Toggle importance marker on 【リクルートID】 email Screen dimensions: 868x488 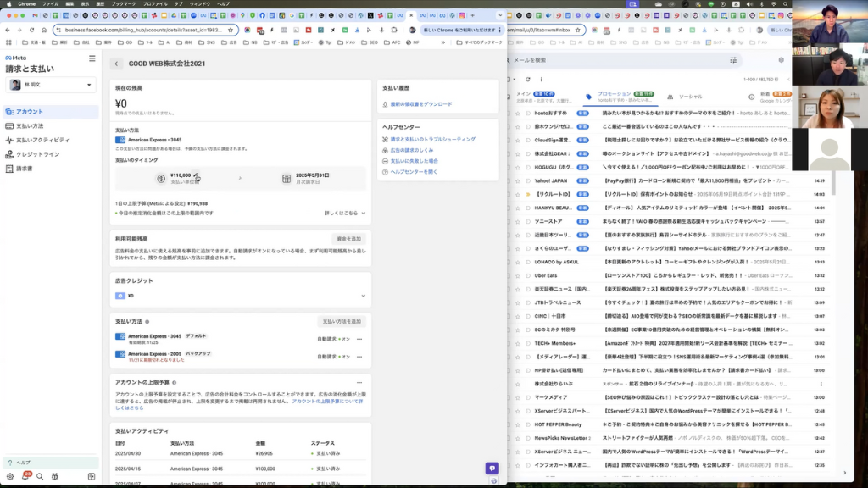click(x=527, y=195)
